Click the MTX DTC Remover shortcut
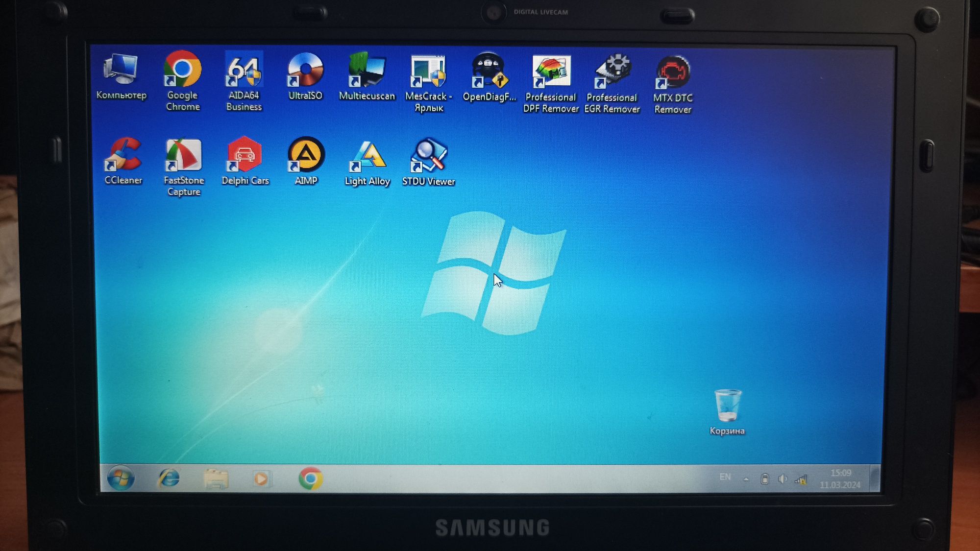Viewport: 980px width, 551px height. tap(673, 84)
